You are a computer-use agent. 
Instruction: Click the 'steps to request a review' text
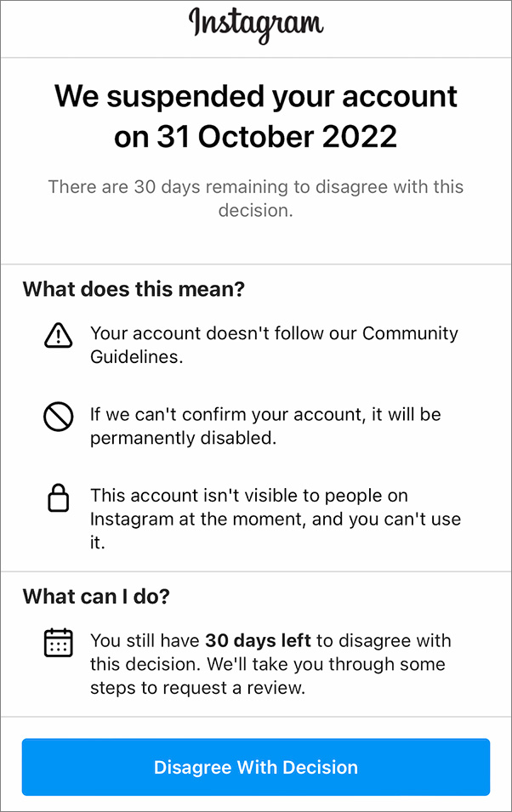pyautogui.click(x=197, y=686)
